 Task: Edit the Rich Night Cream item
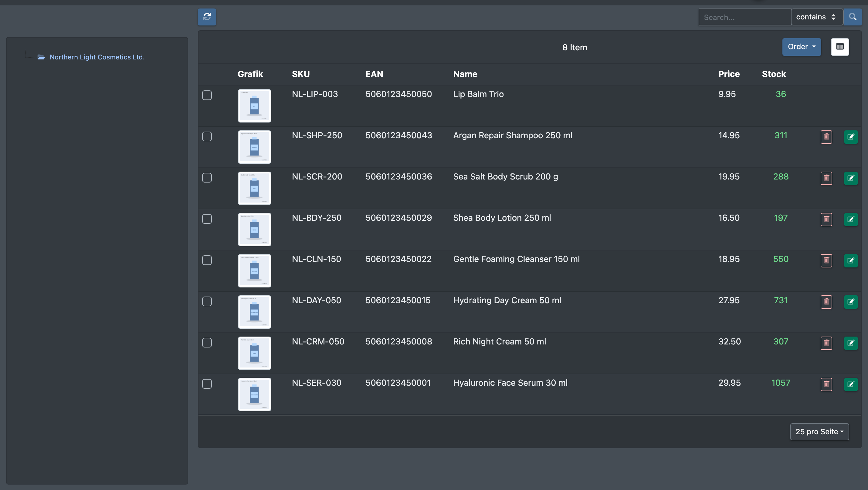click(851, 343)
